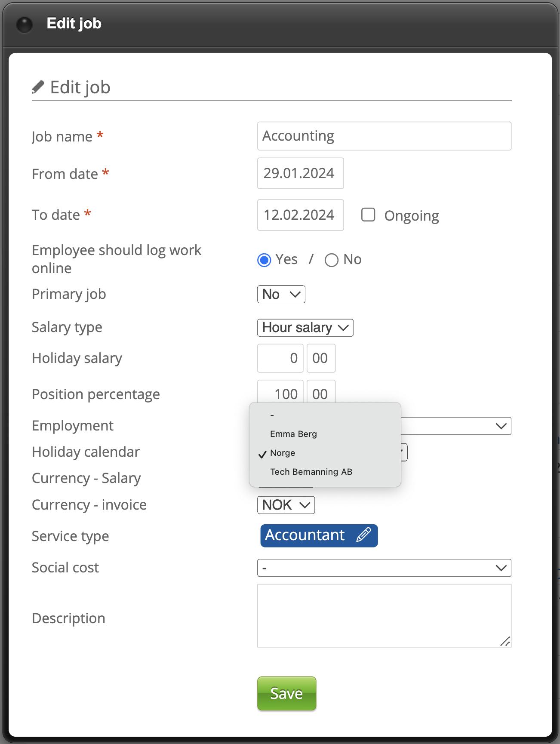Screen dimensions: 560x744
Task: Focus the Job name input field
Action: (x=384, y=136)
